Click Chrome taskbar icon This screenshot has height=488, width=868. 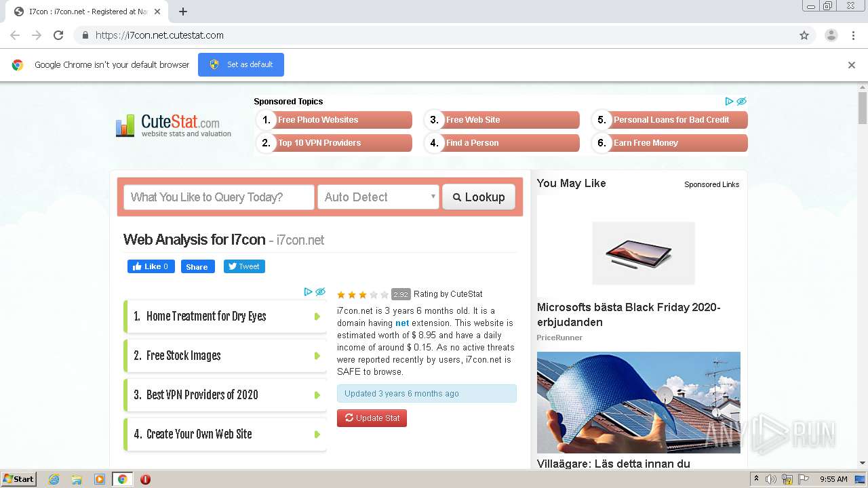[x=123, y=479]
